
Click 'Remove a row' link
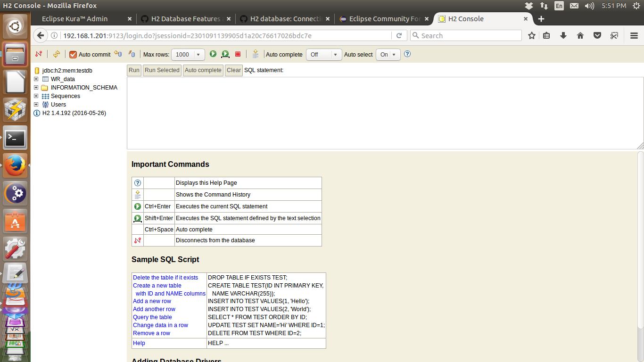click(151, 333)
